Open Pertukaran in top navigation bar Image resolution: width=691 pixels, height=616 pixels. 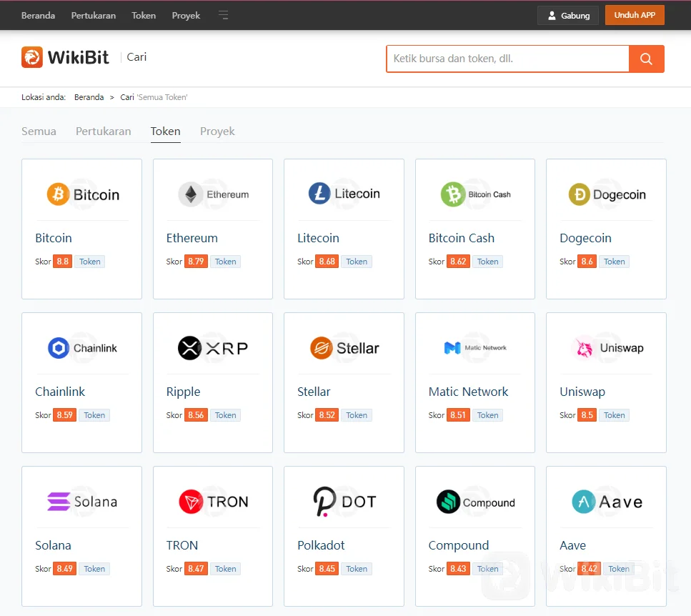click(94, 16)
